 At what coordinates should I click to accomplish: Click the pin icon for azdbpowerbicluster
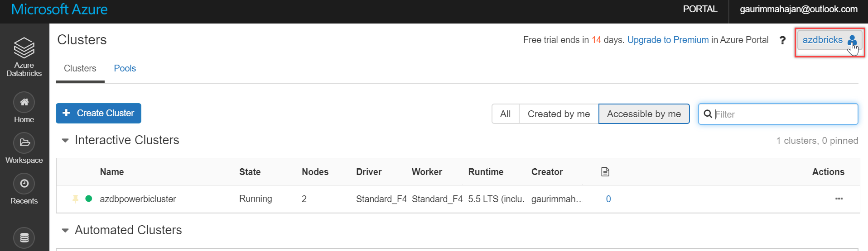pos(76,199)
